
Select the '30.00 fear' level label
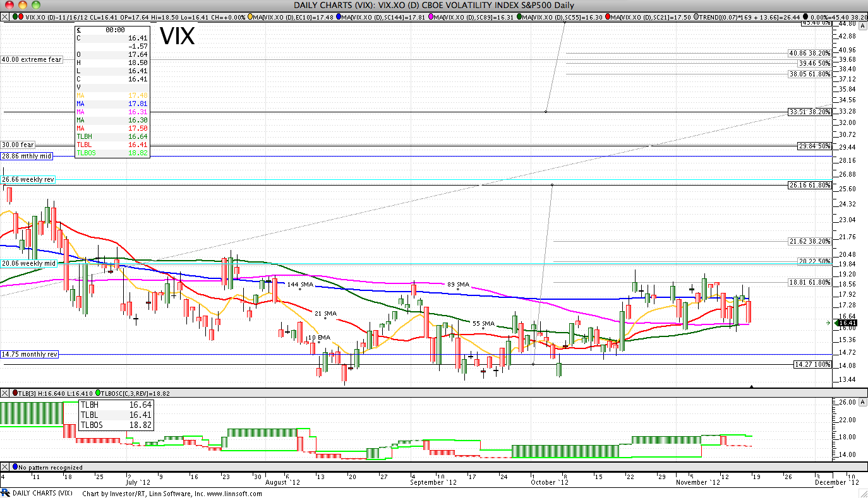[x=18, y=145]
